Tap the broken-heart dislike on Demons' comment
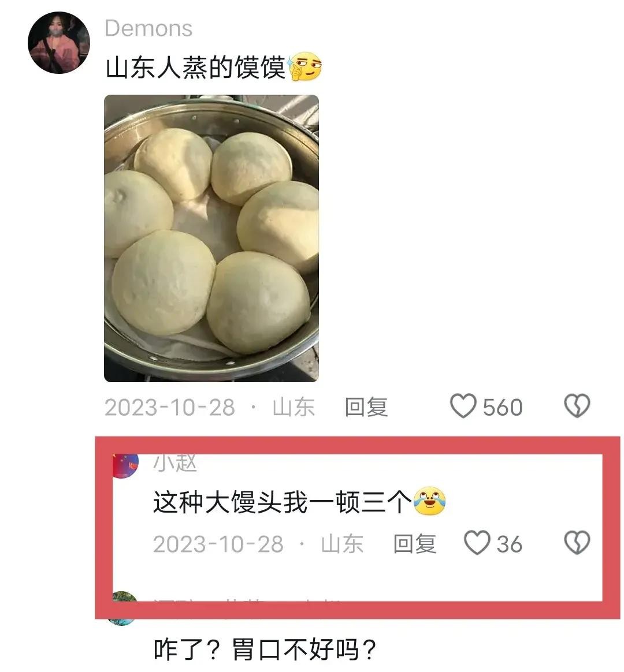The height and width of the screenshot is (672, 624). [577, 406]
